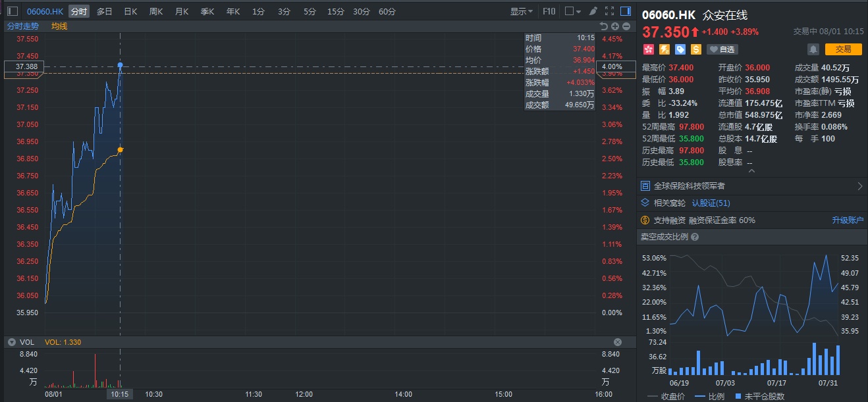Click the undo arrow icon above chart

click(x=603, y=26)
